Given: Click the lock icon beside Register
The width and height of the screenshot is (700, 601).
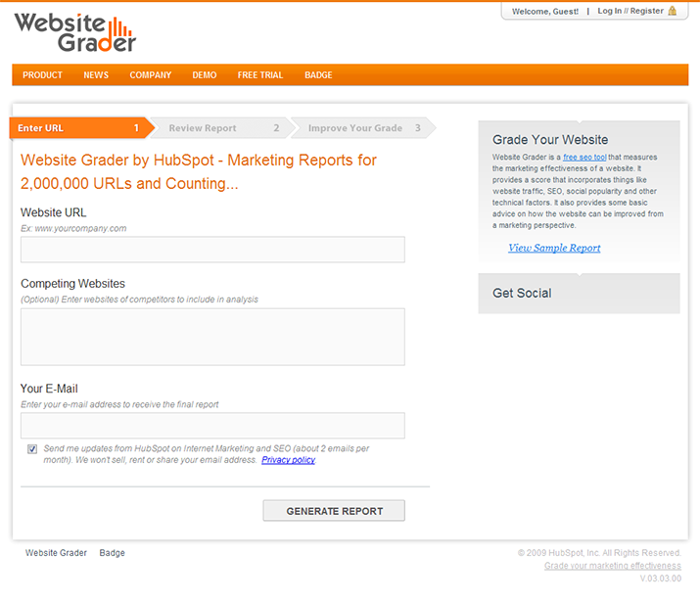Looking at the screenshot, I should pos(673,11).
